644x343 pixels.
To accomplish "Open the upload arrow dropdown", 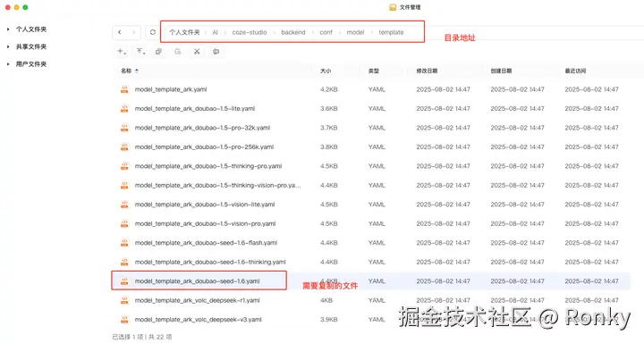I will click(x=141, y=52).
